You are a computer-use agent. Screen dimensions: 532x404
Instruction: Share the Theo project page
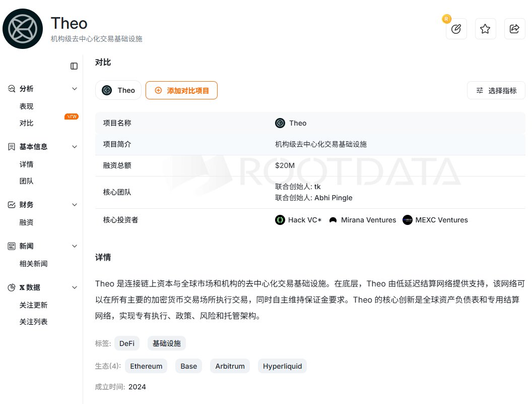click(x=514, y=29)
